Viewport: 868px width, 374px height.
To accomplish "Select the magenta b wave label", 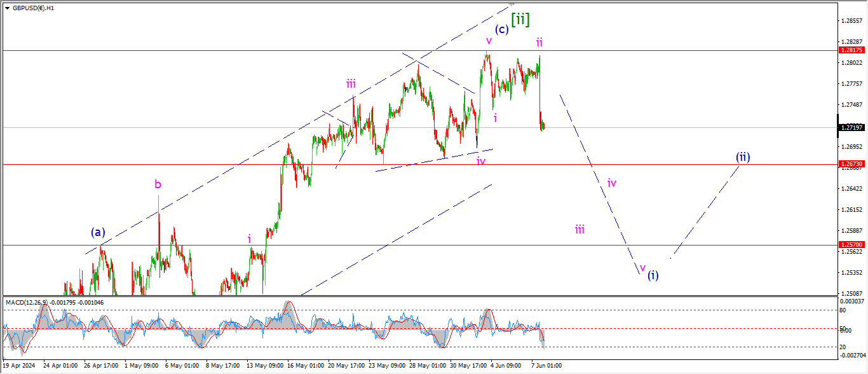I will 158,184.
